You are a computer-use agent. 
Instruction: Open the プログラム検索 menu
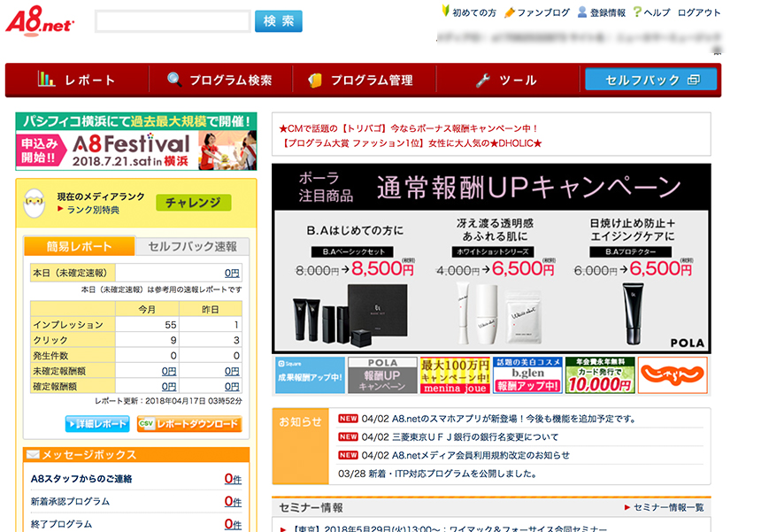pyautogui.click(x=219, y=80)
